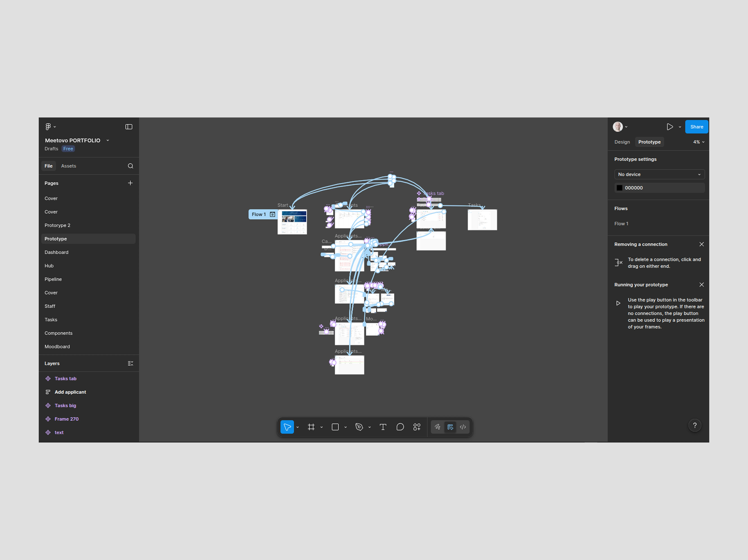Select the Dashboard page in list
Viewport: 748px width, 560px height.
click(56, 252)
